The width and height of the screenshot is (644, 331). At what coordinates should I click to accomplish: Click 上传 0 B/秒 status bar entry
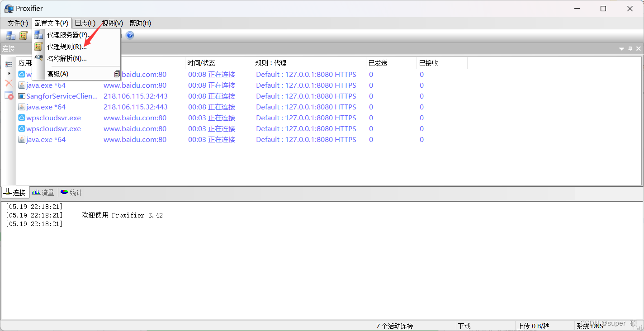533,326
